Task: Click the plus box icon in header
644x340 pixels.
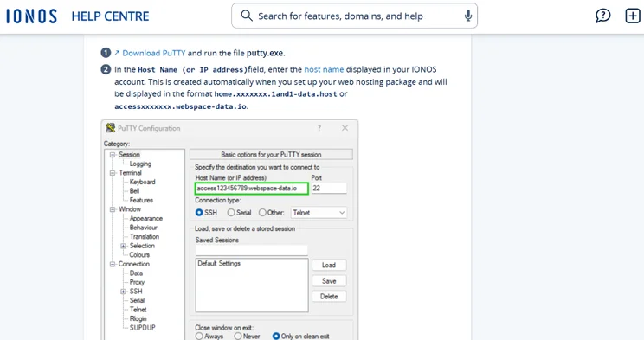Action: tap(633, 16)
